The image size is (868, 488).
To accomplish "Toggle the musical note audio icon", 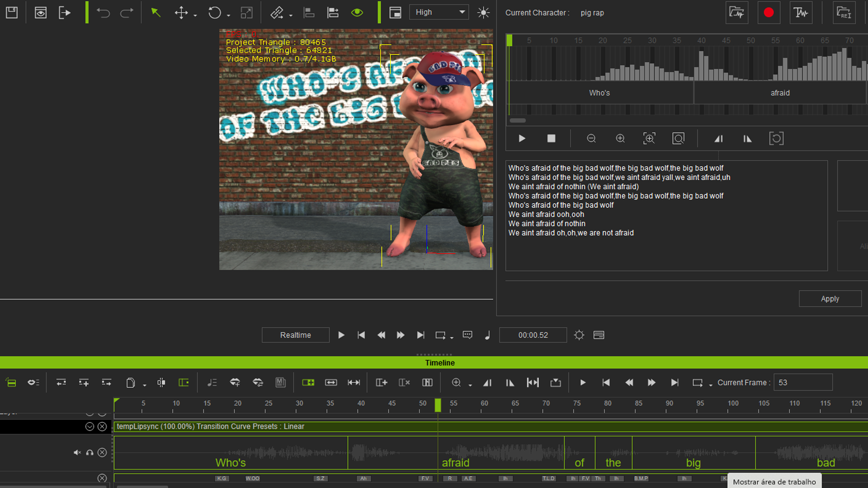I will [487, 335].
